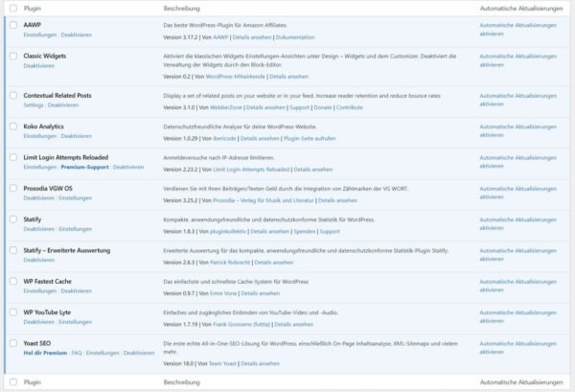
Task: Enable automatic updates for Yoast SEO
Action: [517, 348]
